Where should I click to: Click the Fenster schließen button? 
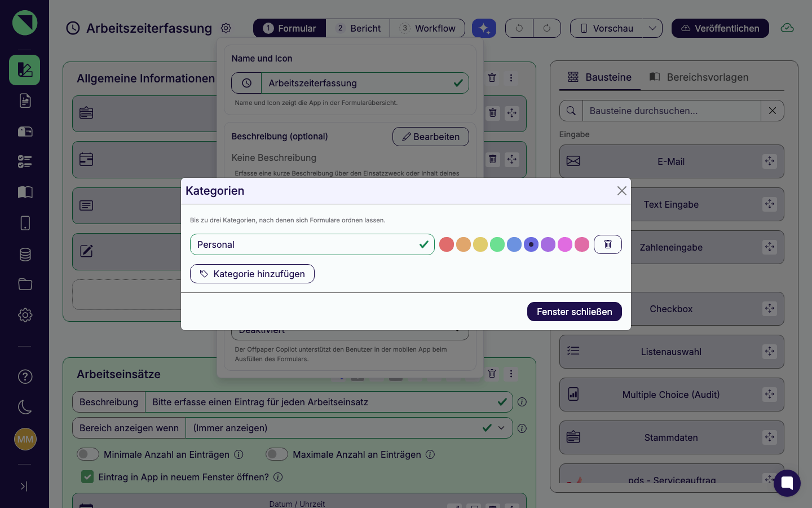click(x=575, y=312)
